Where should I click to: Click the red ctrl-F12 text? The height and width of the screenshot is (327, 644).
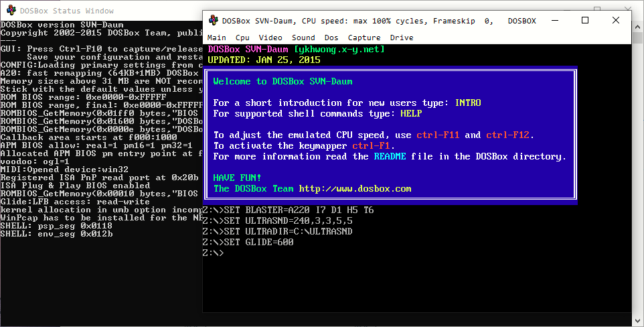coord(507,135)
